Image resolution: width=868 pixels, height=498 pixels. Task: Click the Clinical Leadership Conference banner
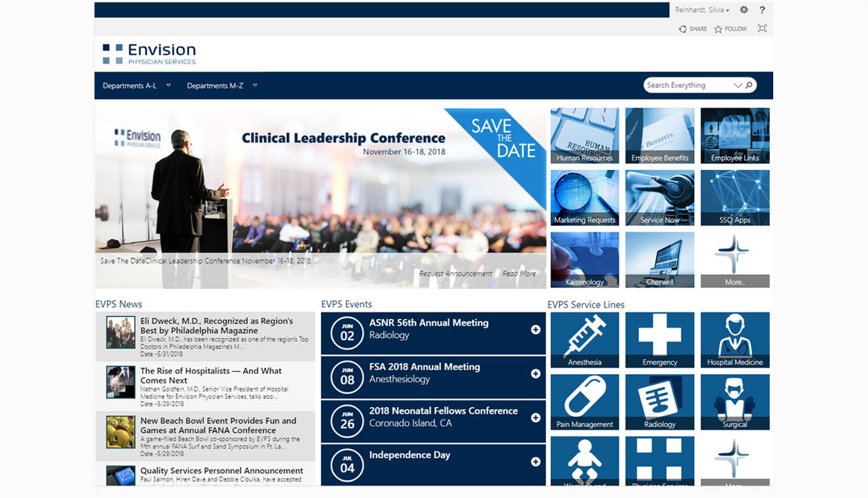320,198
